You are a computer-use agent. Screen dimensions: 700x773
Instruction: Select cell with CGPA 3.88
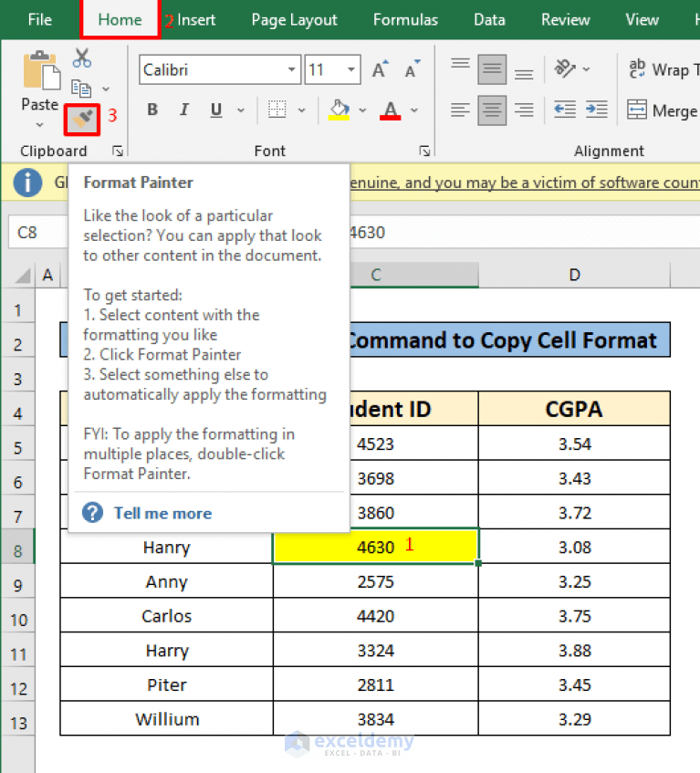click(x=574, y=650)
